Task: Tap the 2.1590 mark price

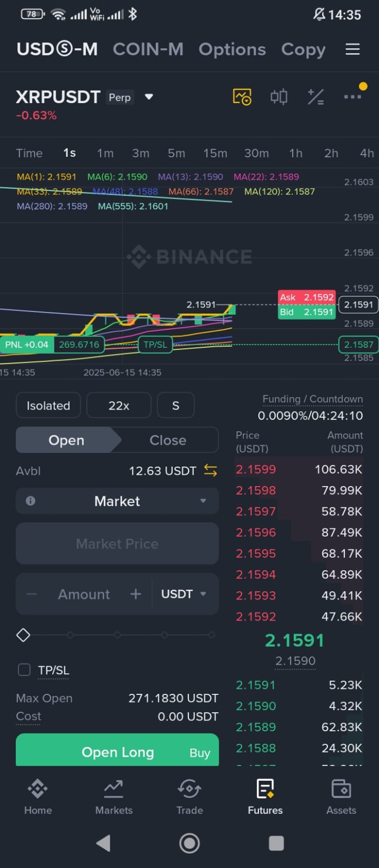Action: tap(295, 661)
